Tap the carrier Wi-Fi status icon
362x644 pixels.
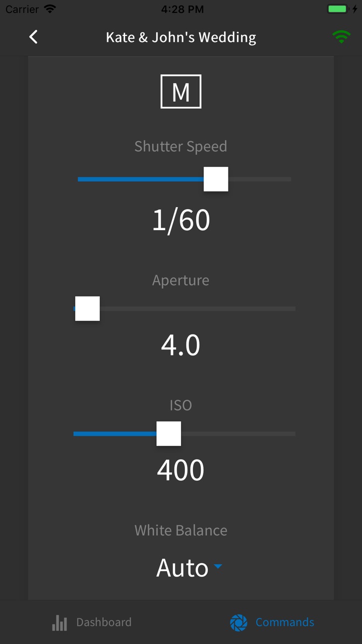click(x=50, y=9)
